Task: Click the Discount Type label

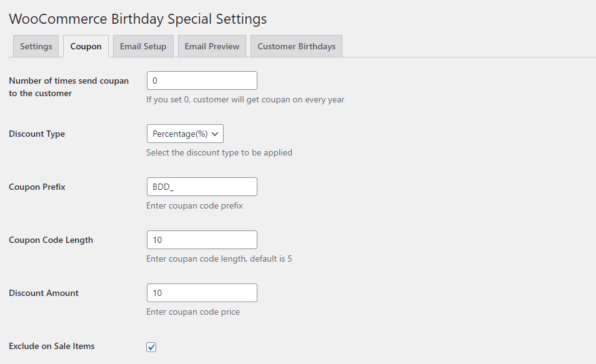Action: pyautogui.click(x=37, y=134)
